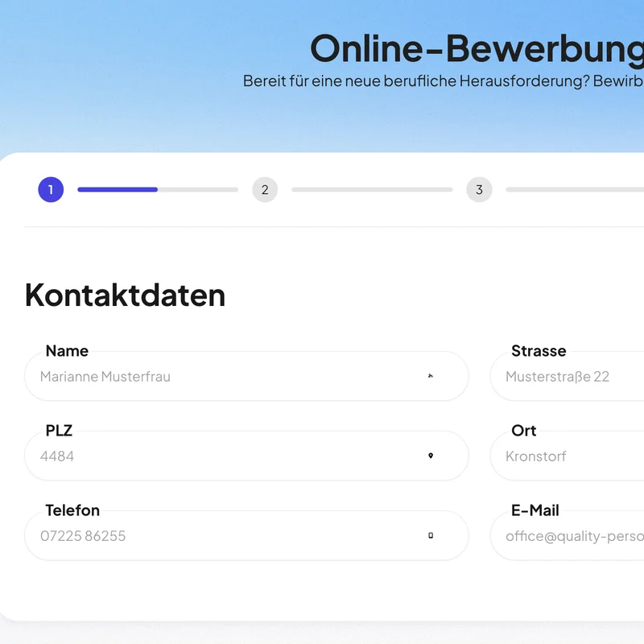644x644 pixels.
Task: Click the E-Mail field label
Action: tap(535, 510)
